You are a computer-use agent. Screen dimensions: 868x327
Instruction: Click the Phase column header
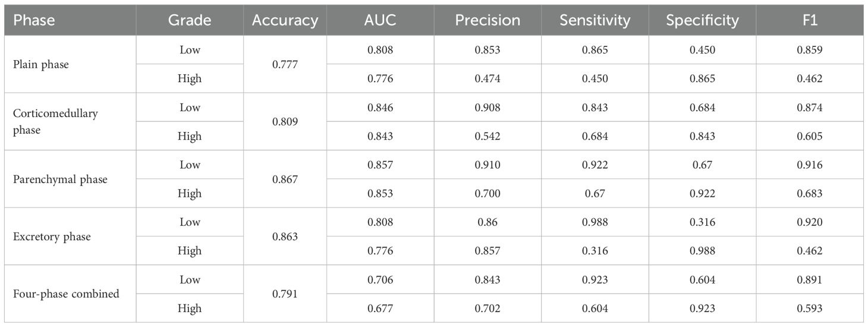(34, 20)
